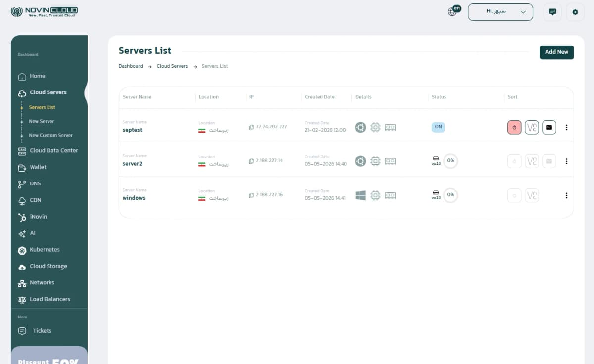Click the Server Name column header

pyautogui.click(x=137, y=97)
